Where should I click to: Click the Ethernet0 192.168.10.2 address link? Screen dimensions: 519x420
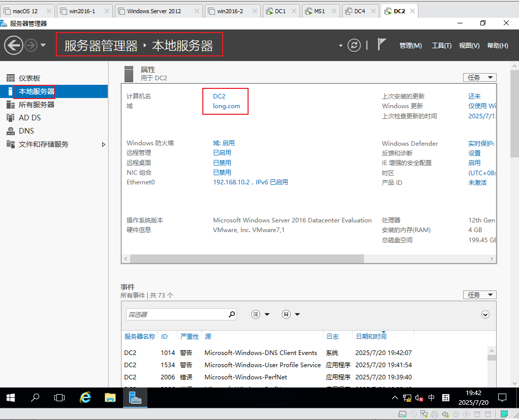(x=251, y=182)
